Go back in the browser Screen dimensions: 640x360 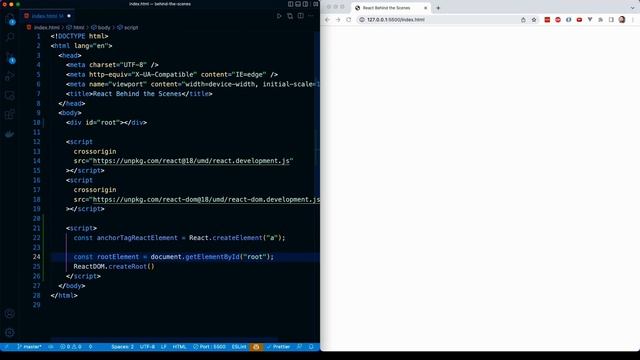327,20
